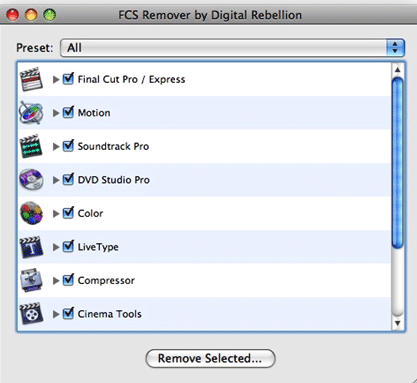
Task: Select the Cinema Tools label text
Action: point(110,314)
